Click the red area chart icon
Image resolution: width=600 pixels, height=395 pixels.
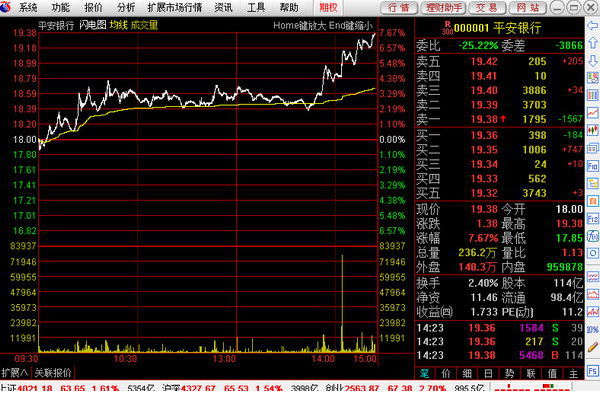[x=593, y=294]
